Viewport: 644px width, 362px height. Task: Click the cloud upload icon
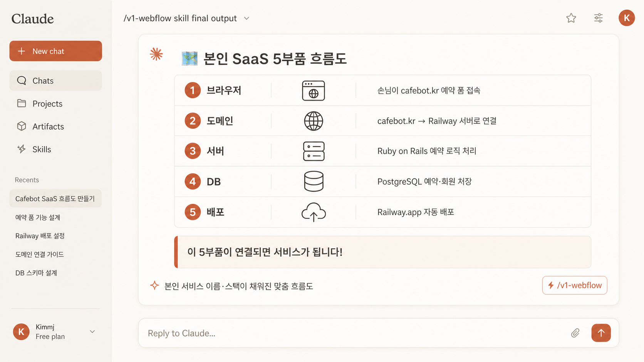[314, 212]
